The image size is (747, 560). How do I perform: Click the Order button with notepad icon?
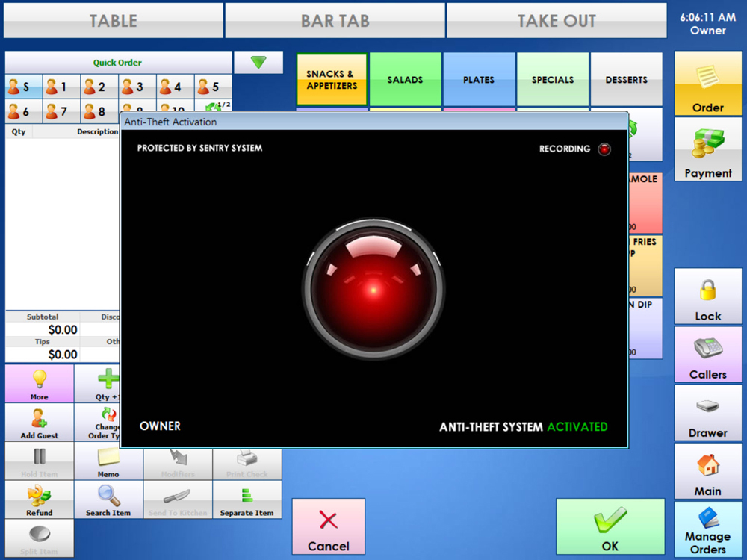click(708, 84)
